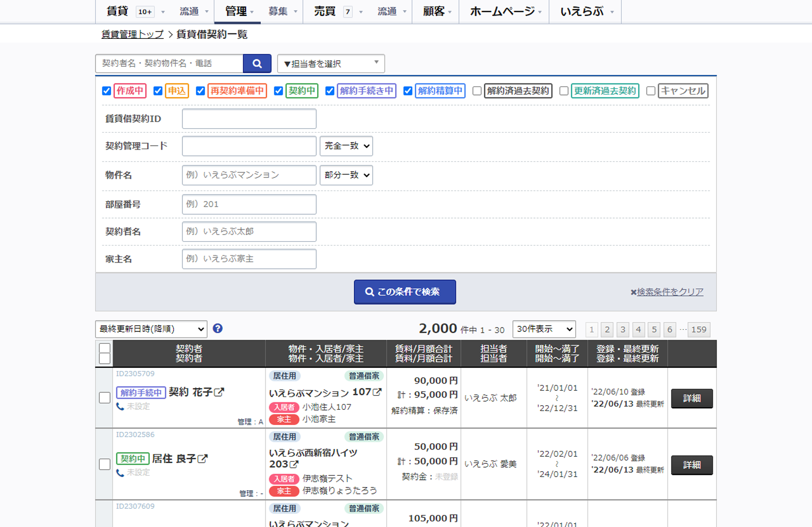Toggle the select-all checkbox in table header
This screenshot has width=812, height=527.
click(x=104, y=348)
